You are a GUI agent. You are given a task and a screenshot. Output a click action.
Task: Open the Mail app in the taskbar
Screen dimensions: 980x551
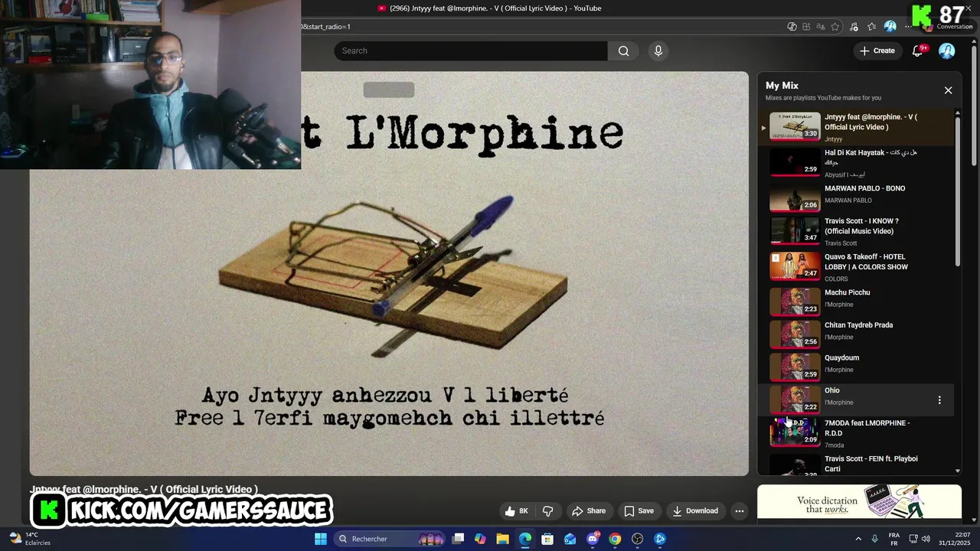(x=570, y=539)
